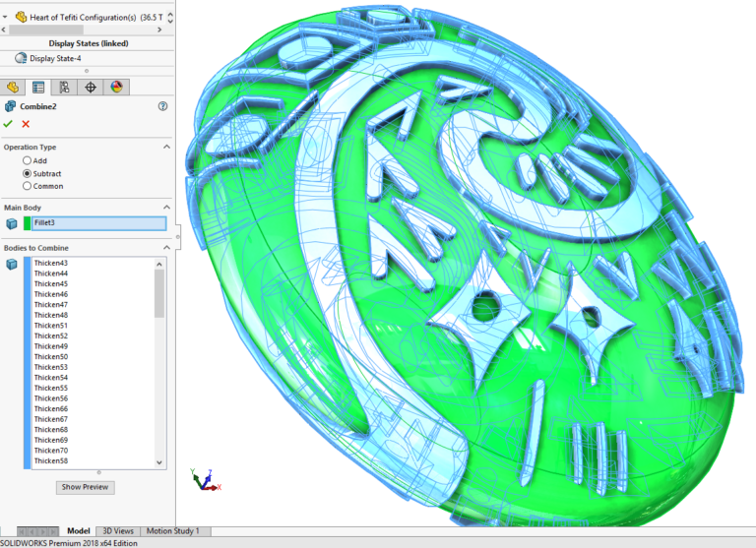
Task: Switch to the 3D Views tab
Action: click(117, 531)
